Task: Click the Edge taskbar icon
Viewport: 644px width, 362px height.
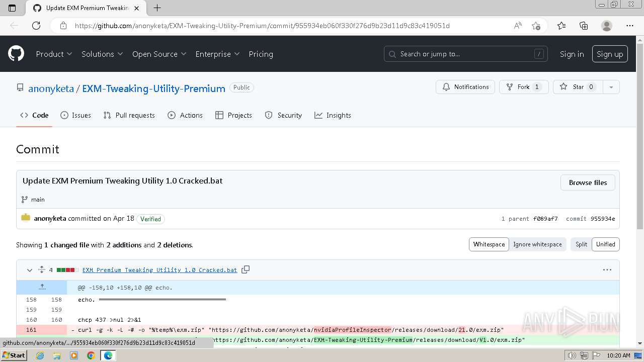Action: [108, 355]
